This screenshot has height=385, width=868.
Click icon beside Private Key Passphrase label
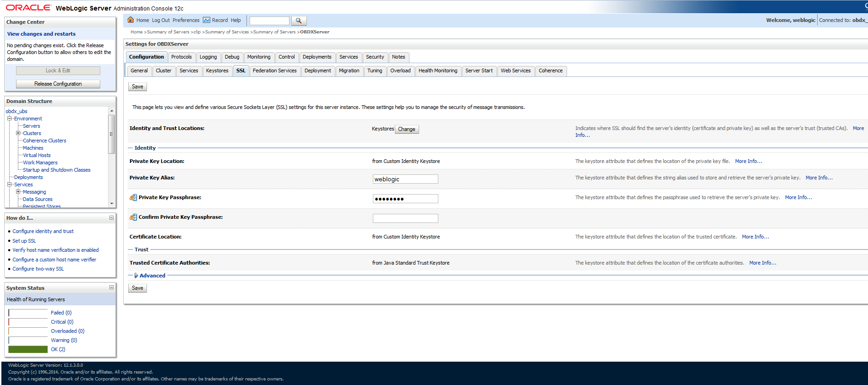[x=133, y=198]
